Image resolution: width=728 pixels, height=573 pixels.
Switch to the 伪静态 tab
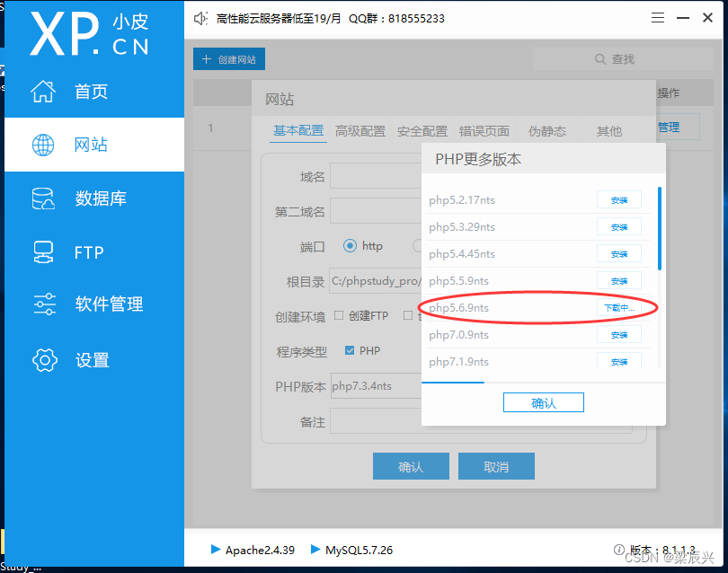(547, 131)
